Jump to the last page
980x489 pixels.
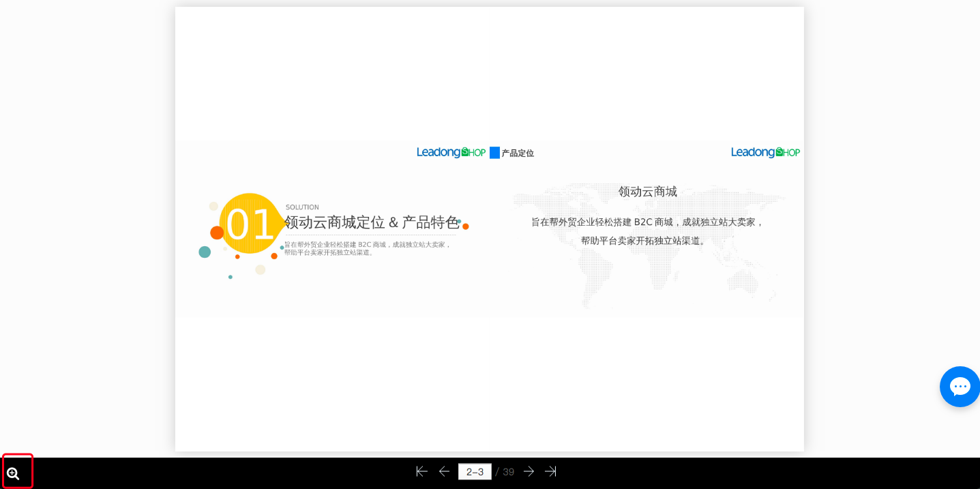[x=550, y=471]
